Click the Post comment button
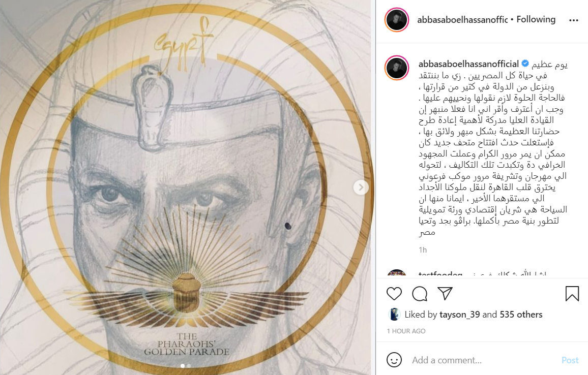Screen dimensions: 588x375 pos(570,360)
